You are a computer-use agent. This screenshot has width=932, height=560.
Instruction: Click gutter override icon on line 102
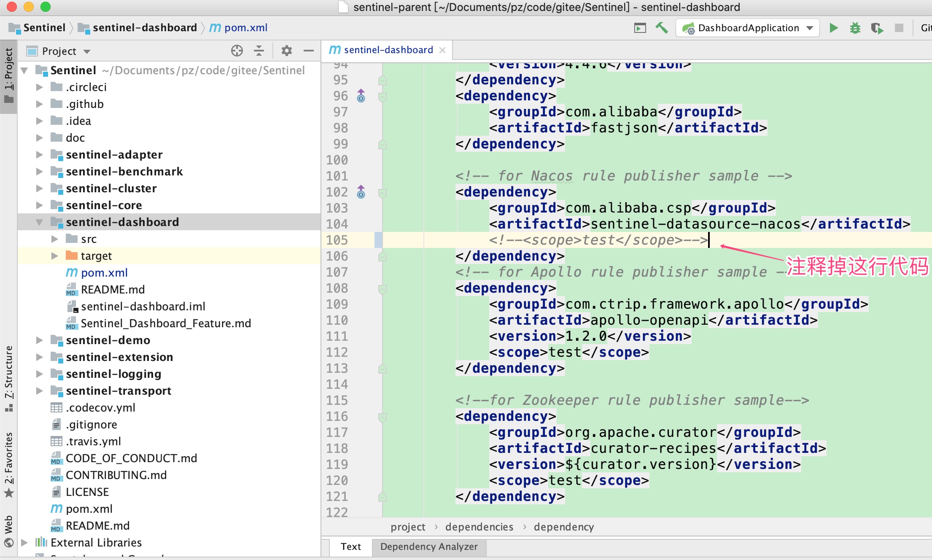click(x=361, y=192)
